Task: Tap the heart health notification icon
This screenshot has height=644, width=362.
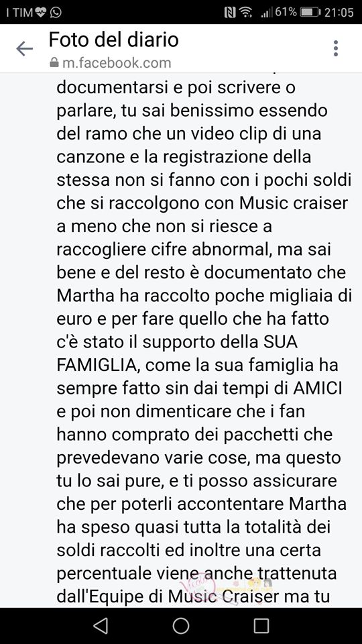Action: point(42,12)
